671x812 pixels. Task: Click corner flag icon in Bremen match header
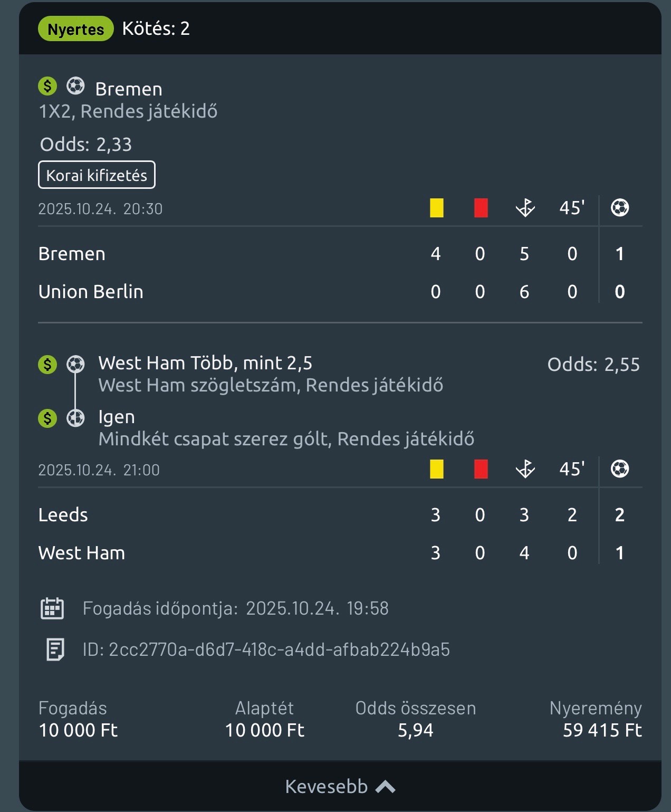pyautogui.click(x=525, y=208)
